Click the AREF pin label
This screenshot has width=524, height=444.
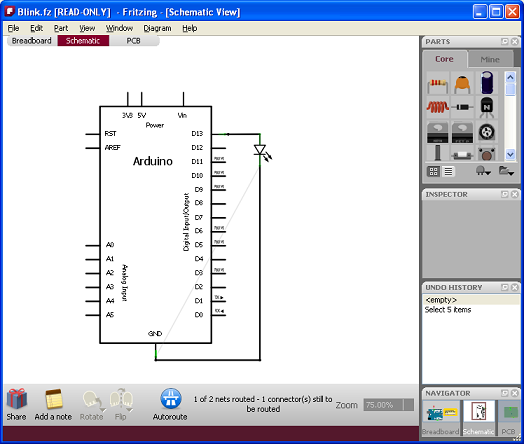coord(112,148)
